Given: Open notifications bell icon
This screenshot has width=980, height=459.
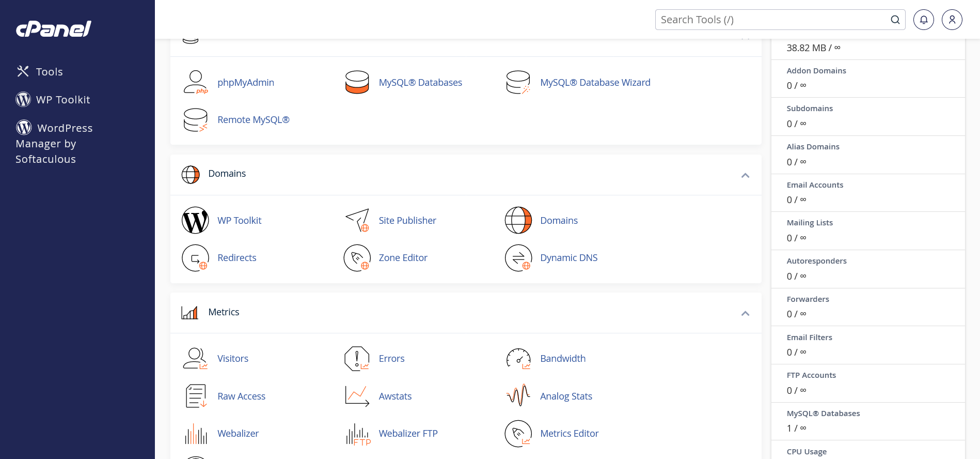Looking at the screenshot, I should click(924, 20).
